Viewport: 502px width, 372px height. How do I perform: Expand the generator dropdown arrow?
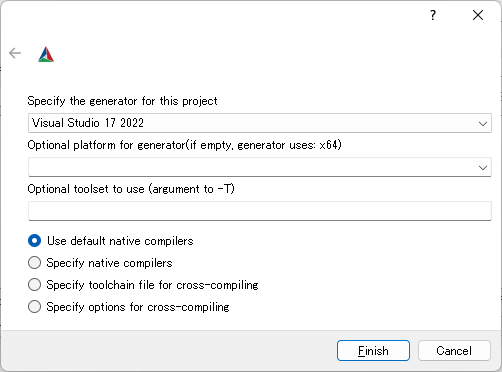click(483, 124)
